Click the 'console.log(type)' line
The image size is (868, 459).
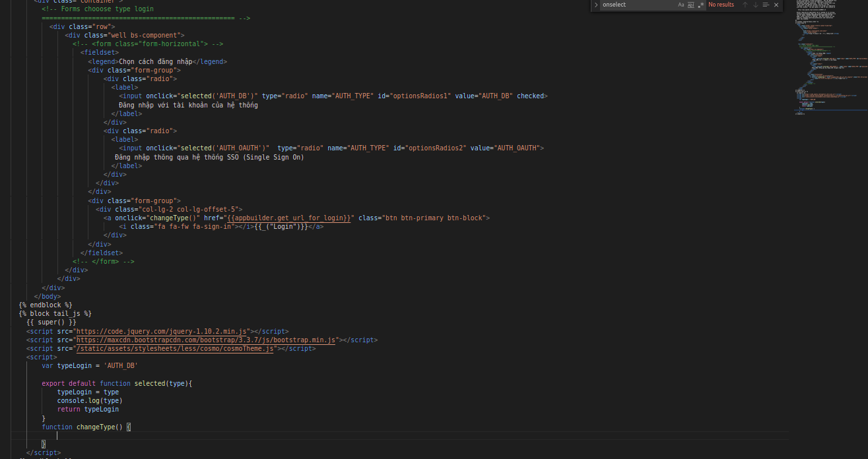coord(90,400)
